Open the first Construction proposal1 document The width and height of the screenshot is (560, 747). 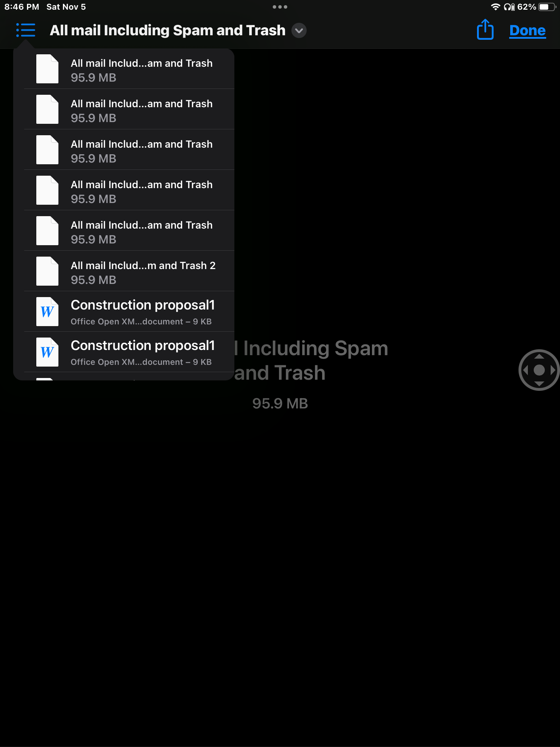129,312
